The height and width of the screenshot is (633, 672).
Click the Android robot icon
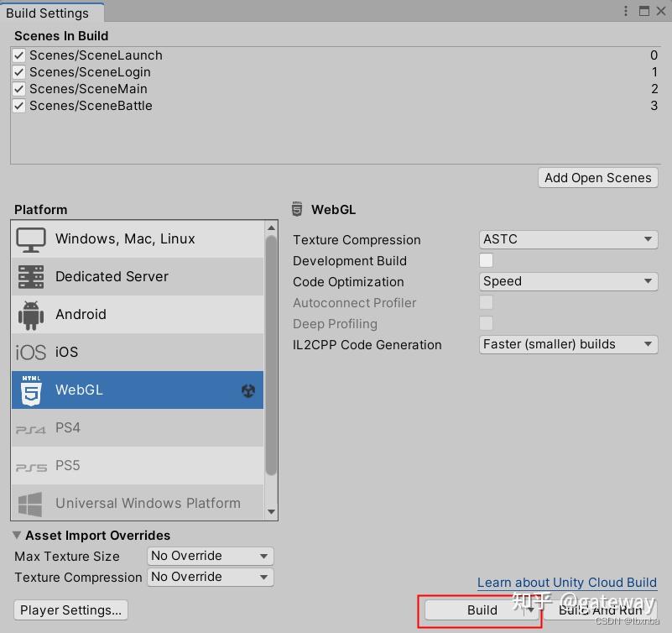(31, 315)
